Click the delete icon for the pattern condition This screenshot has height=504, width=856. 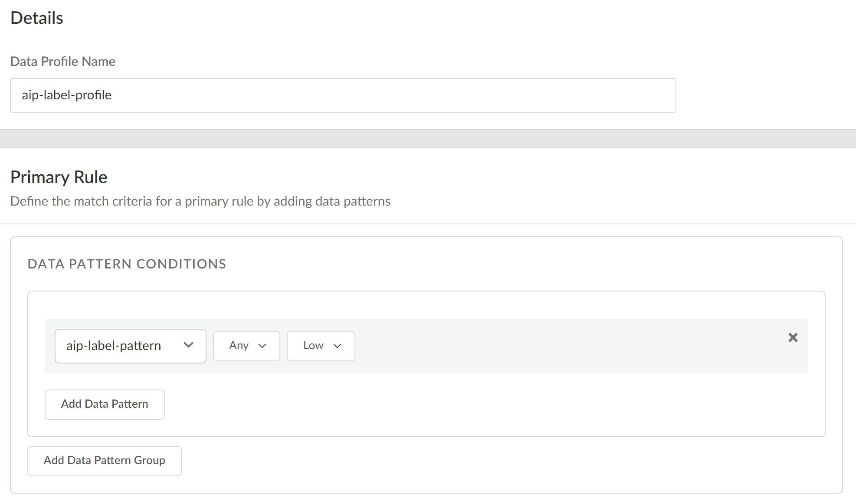pyautogui.click(x=793, y=337)
